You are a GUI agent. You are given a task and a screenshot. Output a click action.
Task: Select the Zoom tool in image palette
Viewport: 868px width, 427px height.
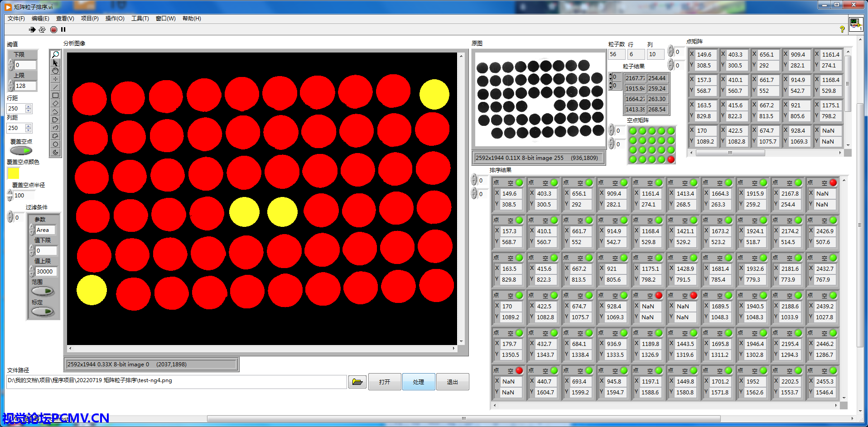(55, 54)
